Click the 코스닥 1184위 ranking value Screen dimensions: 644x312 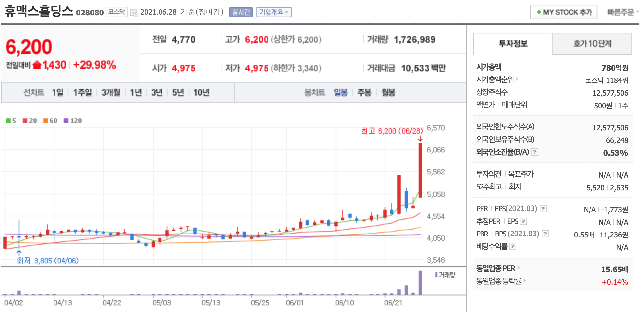[x=606, y=80]
